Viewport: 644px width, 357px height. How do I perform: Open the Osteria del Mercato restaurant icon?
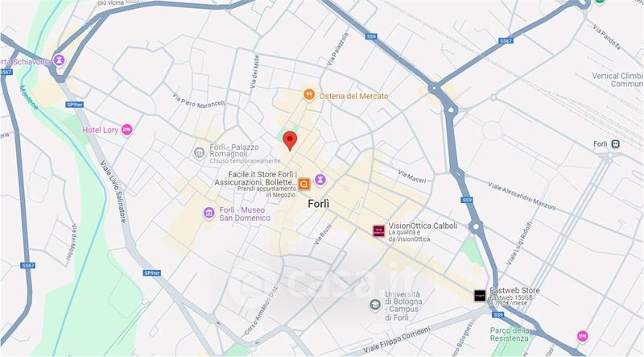(x=309, y=95)
